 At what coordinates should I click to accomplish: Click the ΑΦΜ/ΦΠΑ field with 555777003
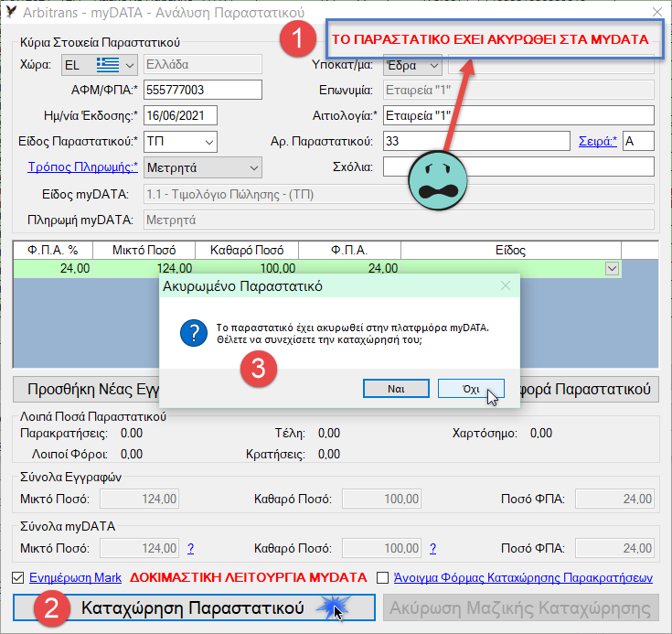tap(203, 90)
